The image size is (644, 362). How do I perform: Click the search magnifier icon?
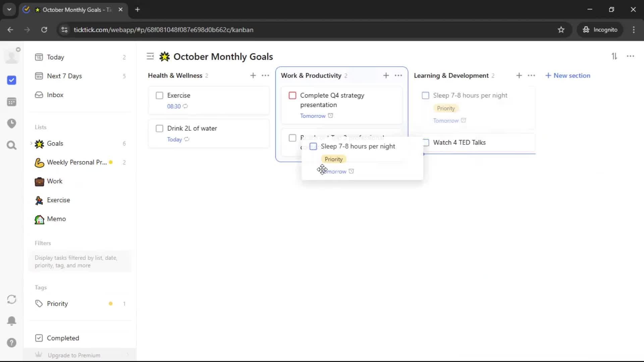coord(11,145)
